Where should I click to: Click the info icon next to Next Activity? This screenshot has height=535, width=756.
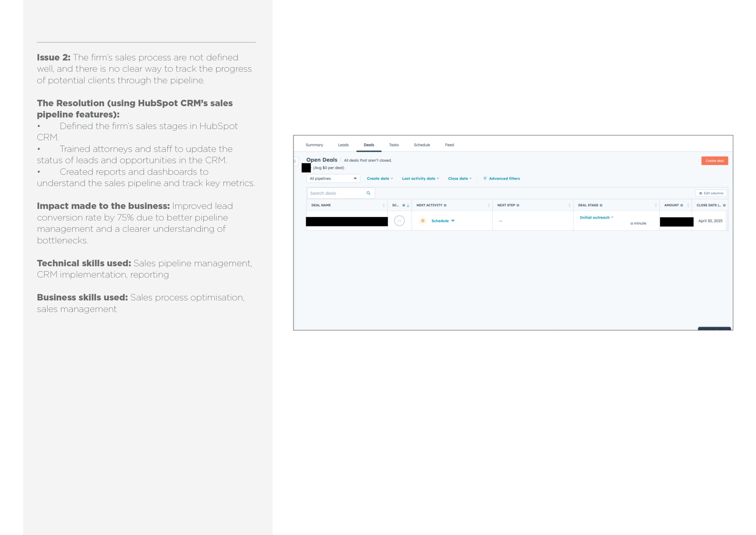tap(445, 206)
